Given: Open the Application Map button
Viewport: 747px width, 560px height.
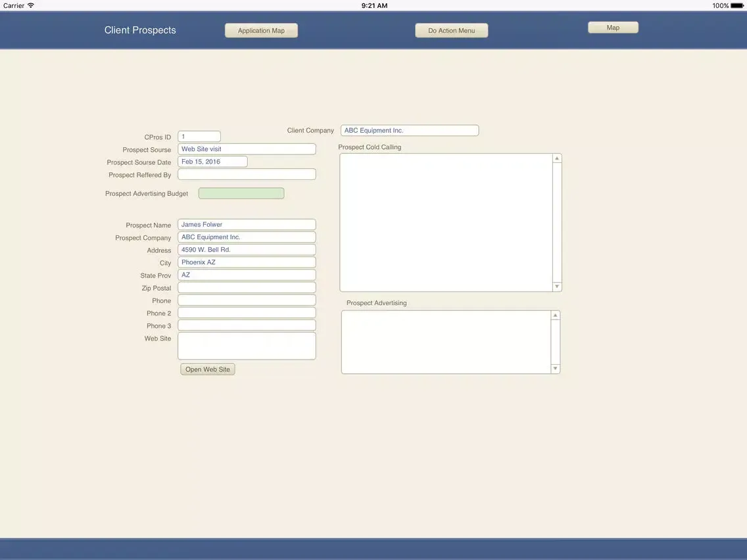Looking at the screenshot, I should (261, 30).
